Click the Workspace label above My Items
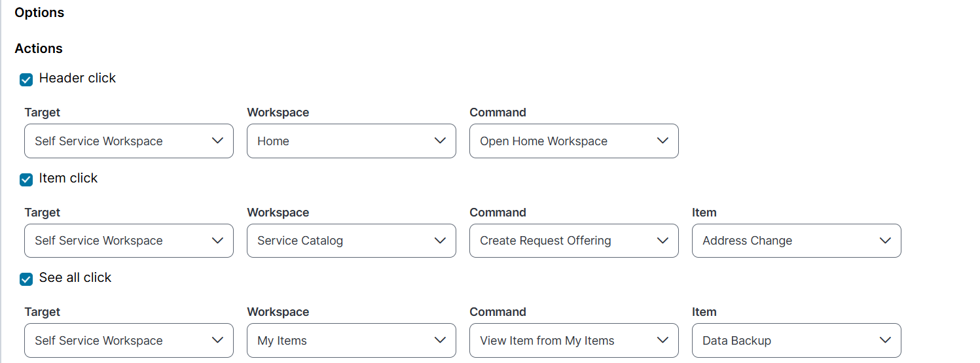The height and width of the screenshot is (363, 980). pos(278,312)
